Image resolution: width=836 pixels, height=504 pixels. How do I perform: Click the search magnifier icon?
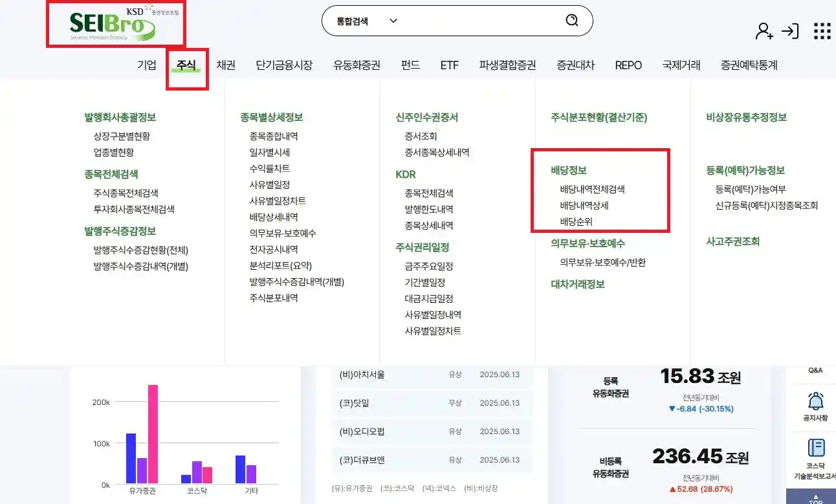tap(572, 21)
